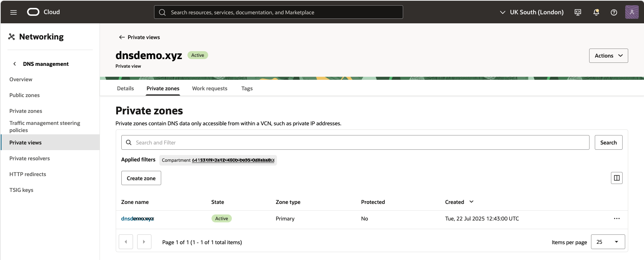Sort by the Created column arrow
Image resolution: width=644 pixels, height=260 pixels.
click(x=472, y=202)
